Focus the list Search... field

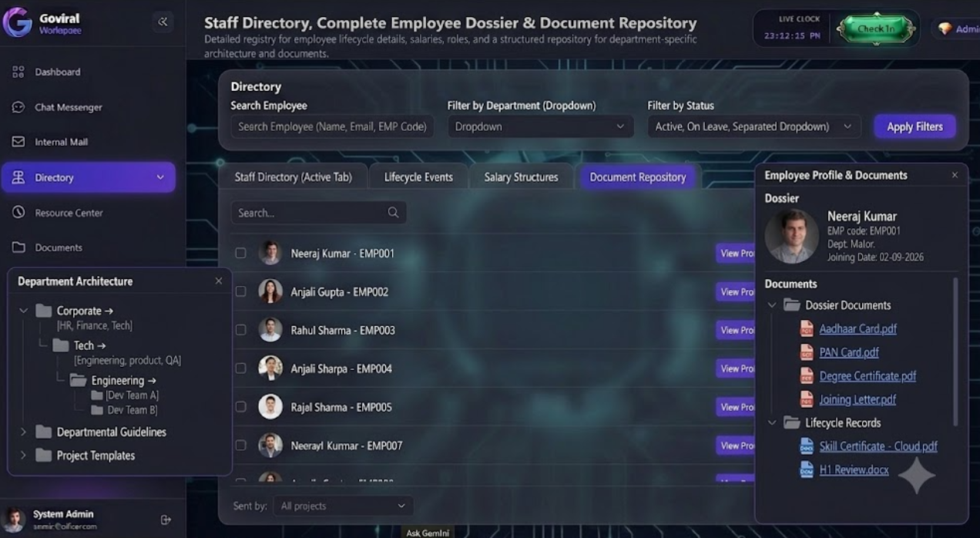click(x=318, y=213)
